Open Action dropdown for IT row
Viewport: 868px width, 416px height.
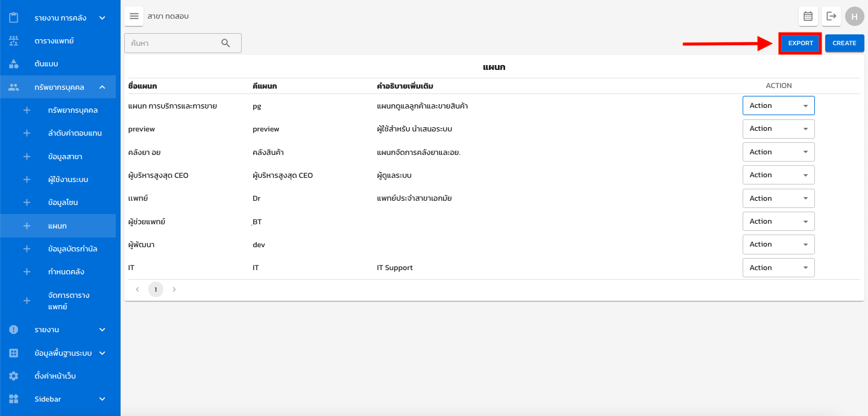pos(778,268)
